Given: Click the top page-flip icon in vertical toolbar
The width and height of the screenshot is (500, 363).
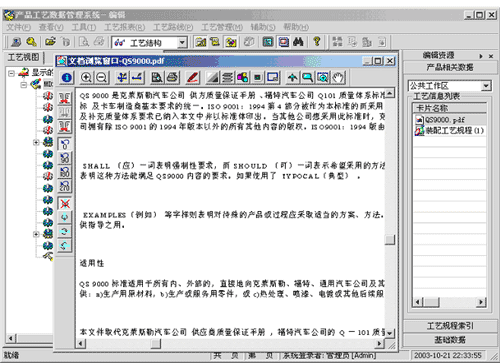Looking at the screenshot, I should tap(65, 98).
